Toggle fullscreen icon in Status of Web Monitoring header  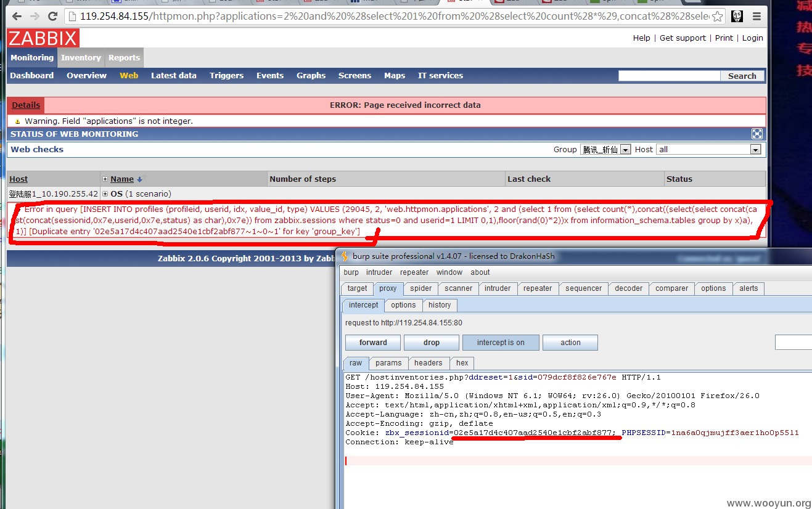757,134
